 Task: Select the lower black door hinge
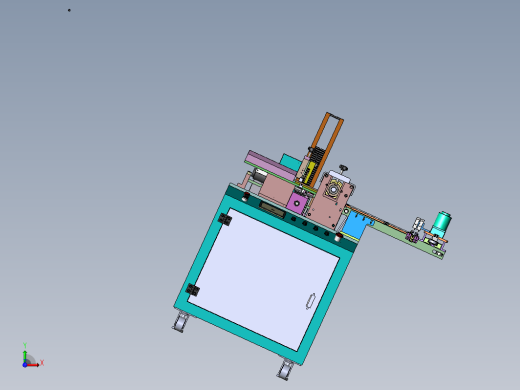(193, 290)
